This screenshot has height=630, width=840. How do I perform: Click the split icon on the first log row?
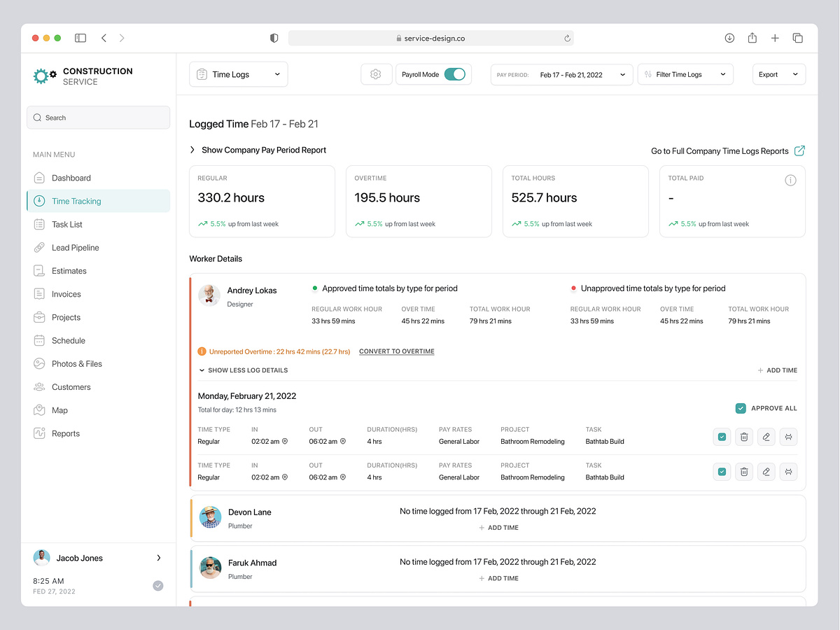788,437
